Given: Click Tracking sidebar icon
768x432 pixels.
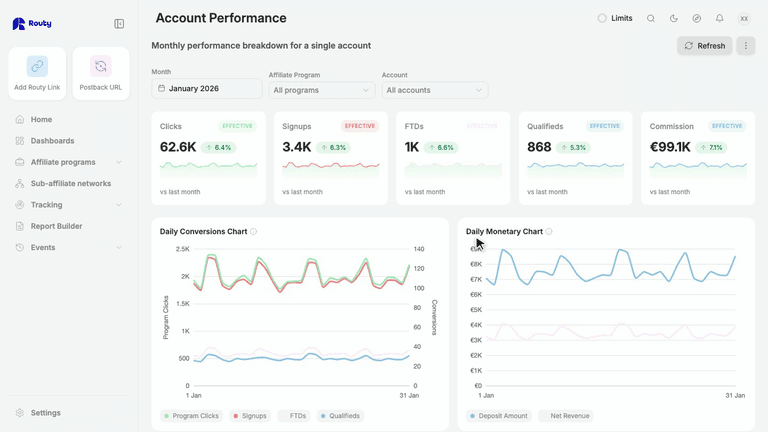Looking at the screenshot, I should (x=20, y=205).
